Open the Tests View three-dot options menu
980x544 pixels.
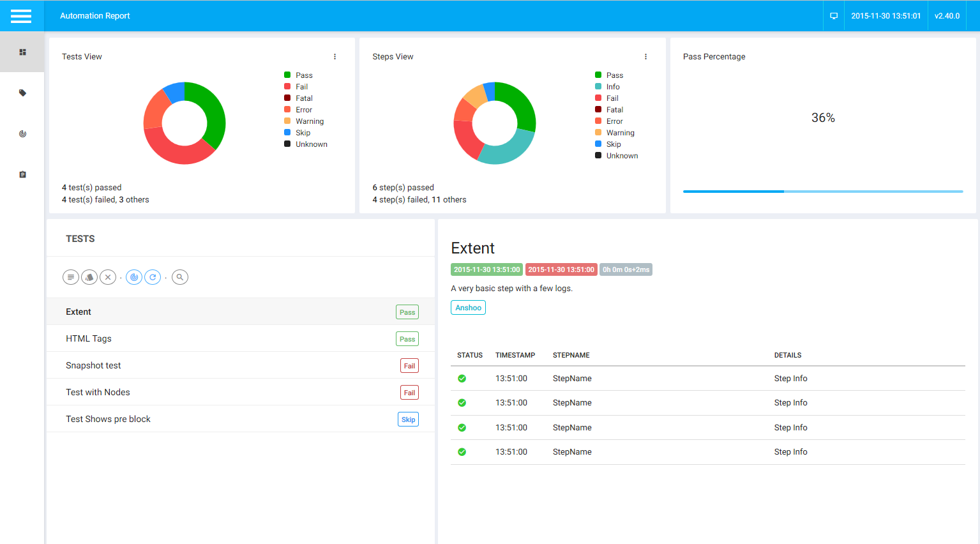[x=335, y=57]
